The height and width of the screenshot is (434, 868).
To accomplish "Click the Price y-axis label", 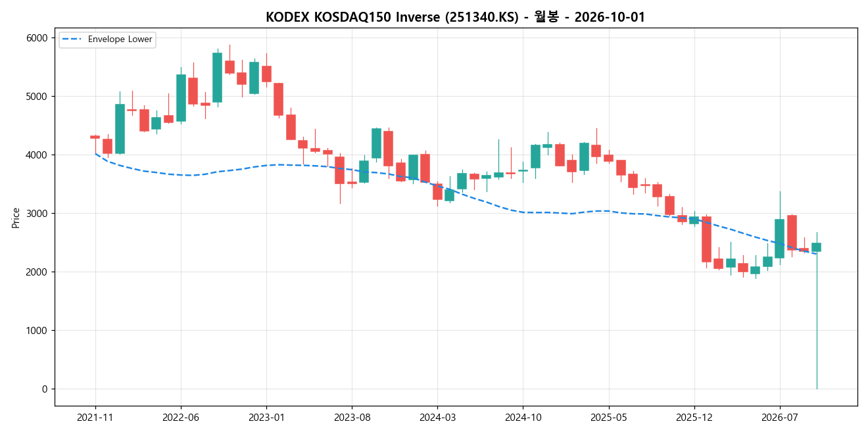I will point(16,217).
